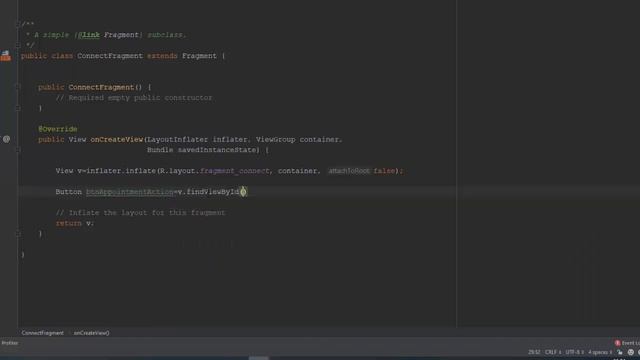Toggle the read-only lock icon in status bar
Image resolution: width=640 pixels, height=360 pixels.
click(620, 352)
